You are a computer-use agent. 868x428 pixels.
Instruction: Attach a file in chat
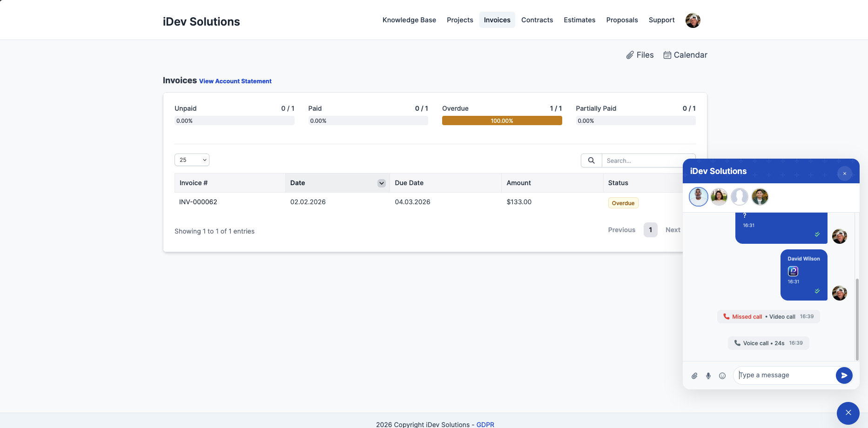click(x=694, y=376)
